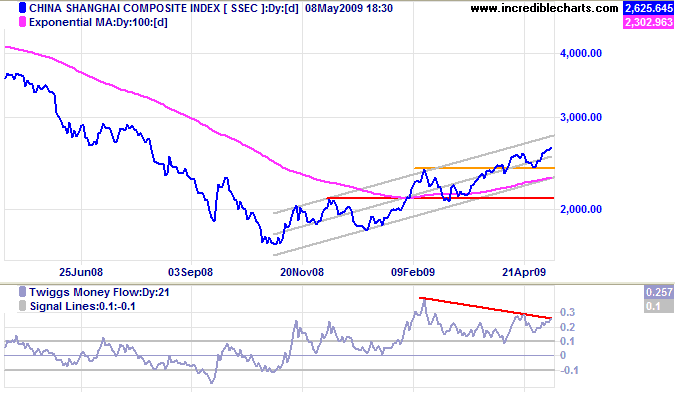Click the magenta Exponential MA legend marker
This screenshot has width=675, height=395.
(22, 22)
